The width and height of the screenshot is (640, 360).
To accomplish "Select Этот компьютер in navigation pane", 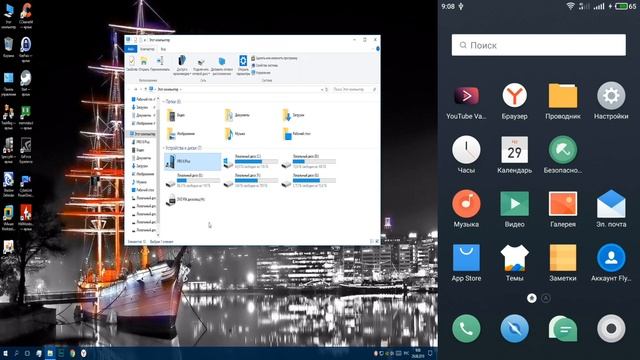I will coord(142,134).
